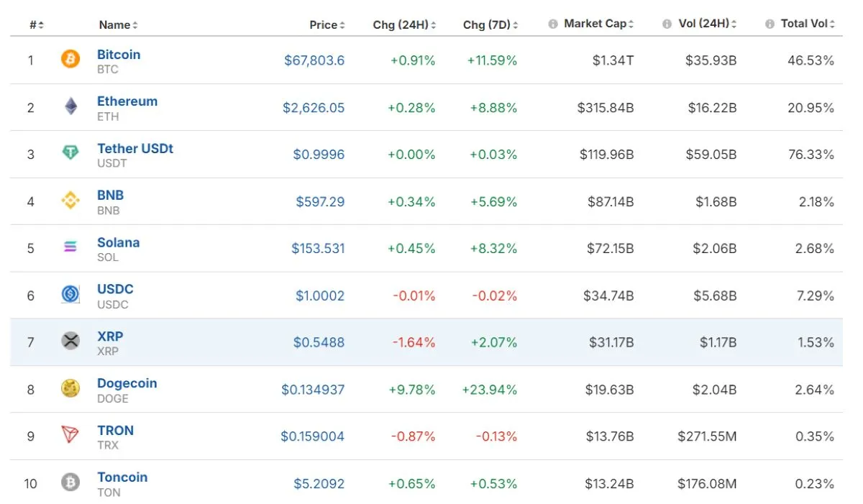Click the Bitcoin price $67,803.6
The height and width of the screenshot is (504, 863).
[x=314, y=60]
